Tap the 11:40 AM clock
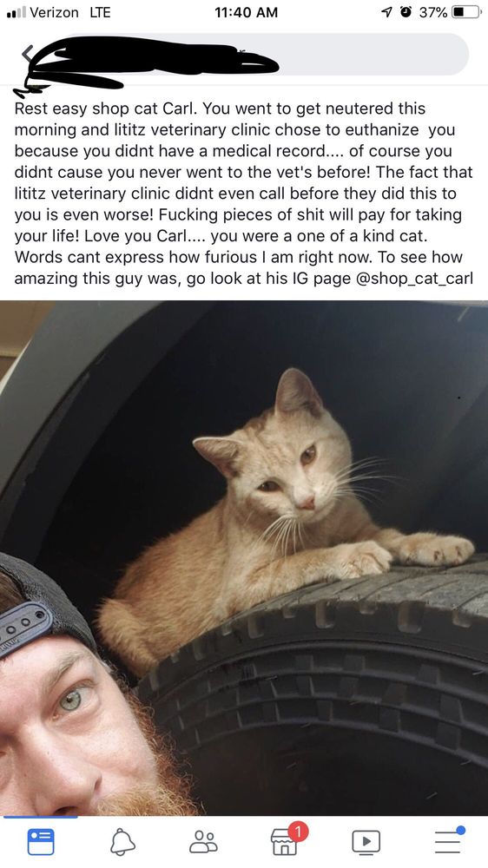Image resolution: width=488 pixels, height=868 pixels. click(246, 11)
